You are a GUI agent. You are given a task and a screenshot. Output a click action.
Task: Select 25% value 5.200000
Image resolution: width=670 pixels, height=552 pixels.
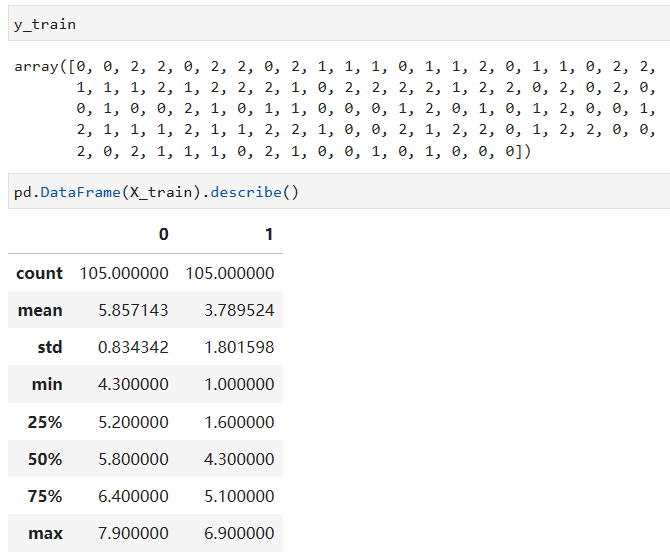(x=133, y=422)
